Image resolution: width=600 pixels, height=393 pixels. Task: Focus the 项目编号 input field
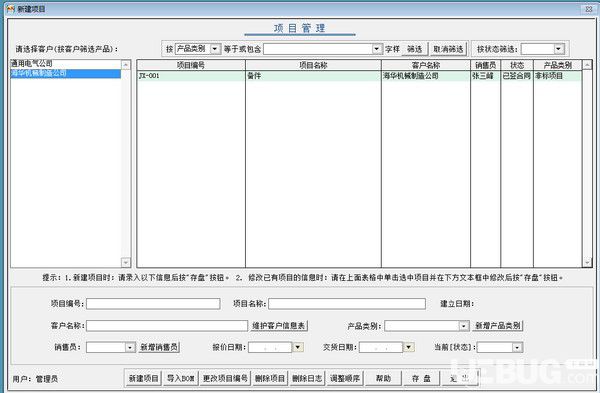(153, 304)
